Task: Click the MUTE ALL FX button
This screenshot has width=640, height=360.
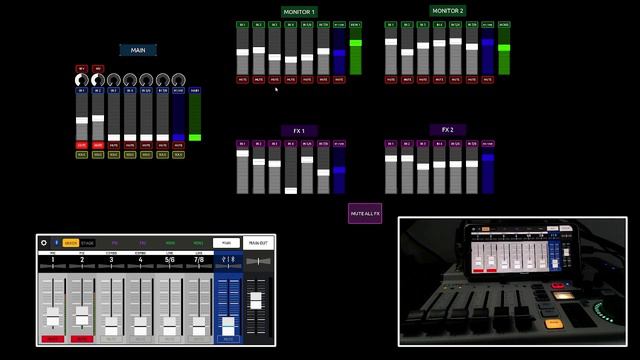Action: click(365, 213)
